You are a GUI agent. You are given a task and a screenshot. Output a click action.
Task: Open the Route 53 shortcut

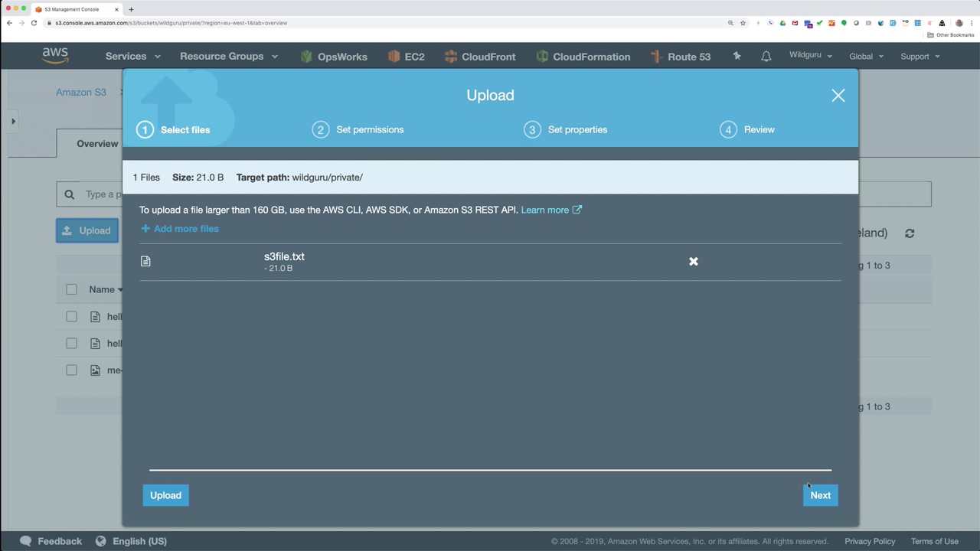[x=681, y=57]
